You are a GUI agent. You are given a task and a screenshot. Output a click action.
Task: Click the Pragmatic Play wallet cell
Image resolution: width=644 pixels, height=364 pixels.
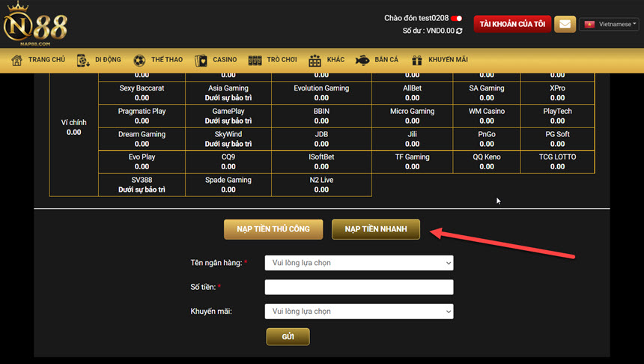pyautogui.click(x=142, y=116)
